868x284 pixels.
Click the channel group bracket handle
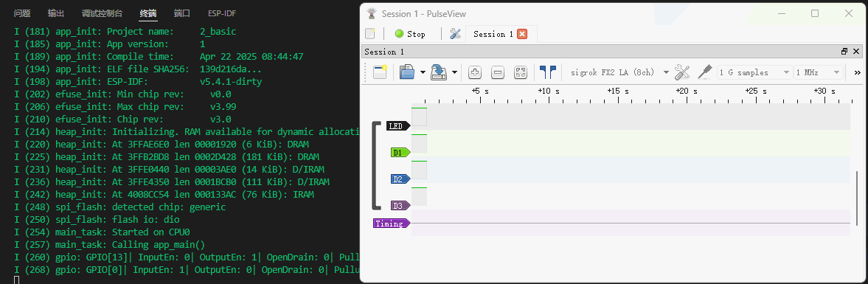[376, 165]
